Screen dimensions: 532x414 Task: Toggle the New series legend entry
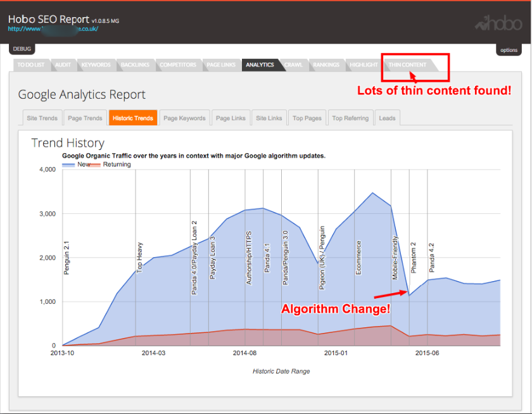coord(77,165)
